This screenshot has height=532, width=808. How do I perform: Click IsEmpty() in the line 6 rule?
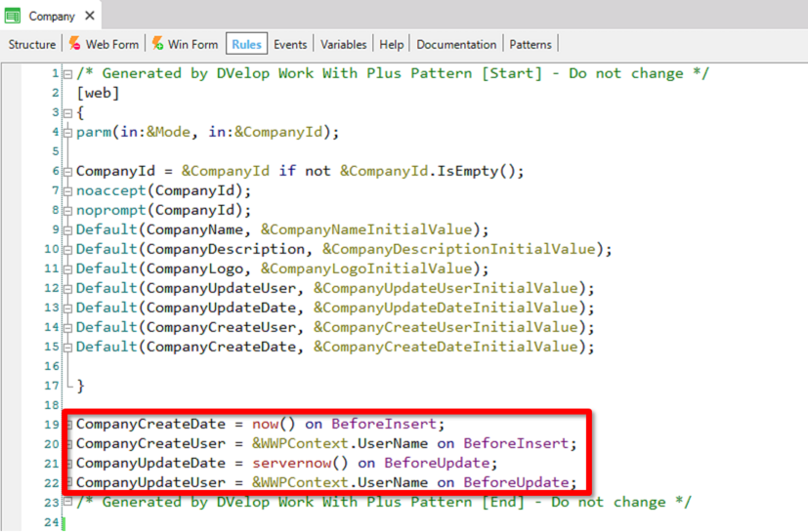click(475, 171)
